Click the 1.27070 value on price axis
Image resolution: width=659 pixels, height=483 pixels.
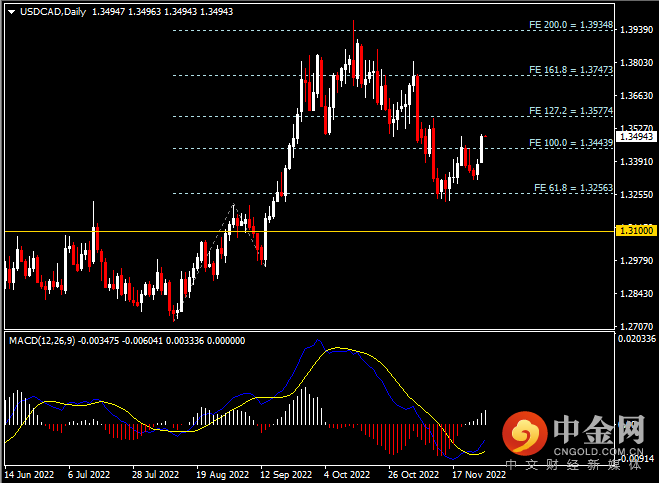click(x=636, y=326)
